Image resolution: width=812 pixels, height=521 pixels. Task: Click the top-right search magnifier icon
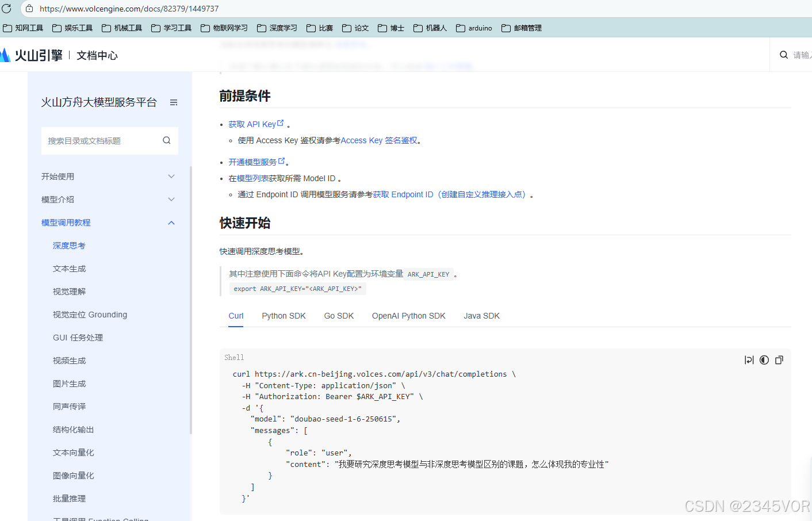click(x=784, y=55)
